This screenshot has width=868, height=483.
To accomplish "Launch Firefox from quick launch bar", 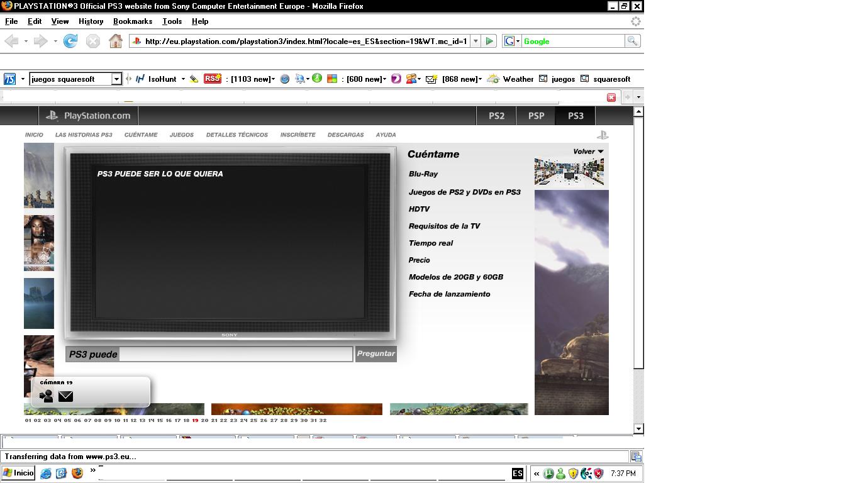I will point(77,473).
